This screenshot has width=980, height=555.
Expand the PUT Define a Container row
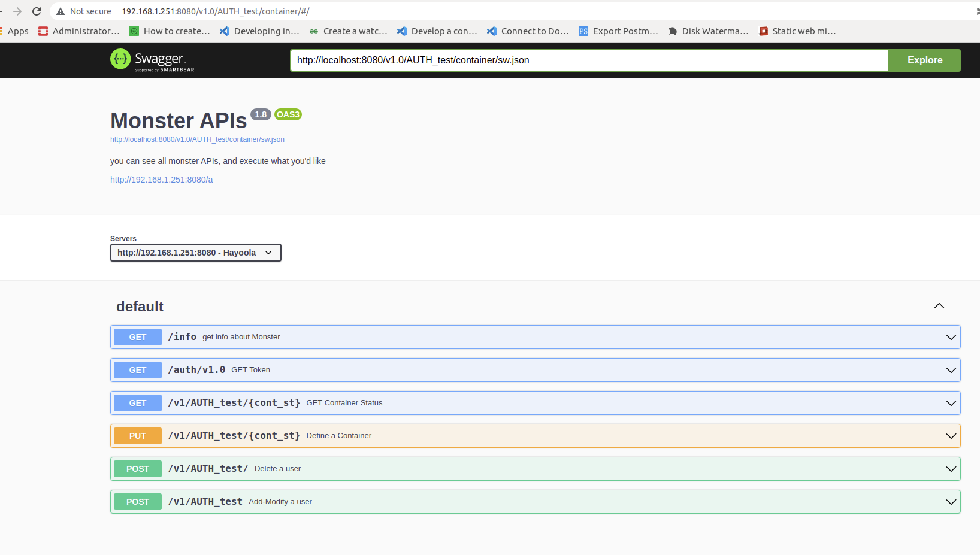click(951, 436)
